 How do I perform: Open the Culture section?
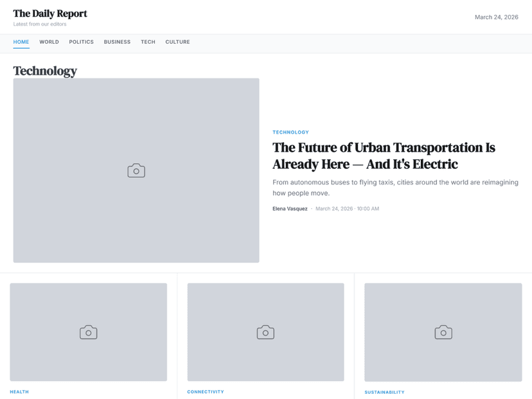tap(177, 42)
